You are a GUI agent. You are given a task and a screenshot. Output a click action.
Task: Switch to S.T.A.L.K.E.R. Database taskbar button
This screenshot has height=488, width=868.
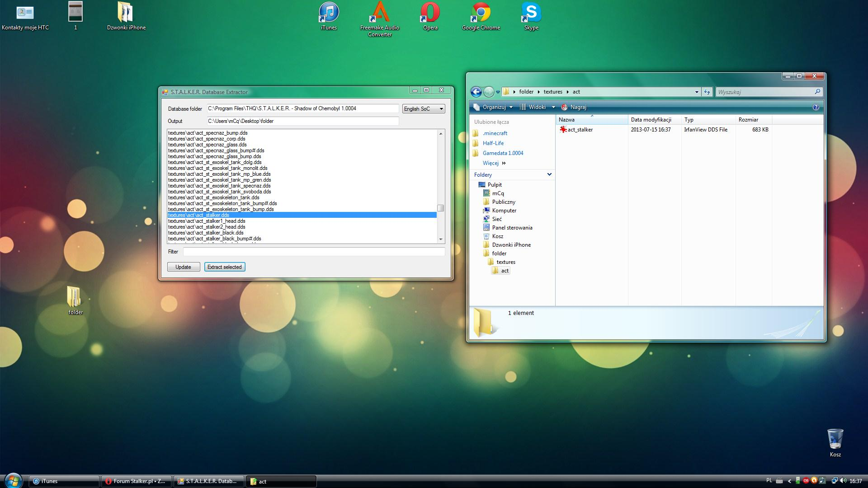[x=209, y=481]
